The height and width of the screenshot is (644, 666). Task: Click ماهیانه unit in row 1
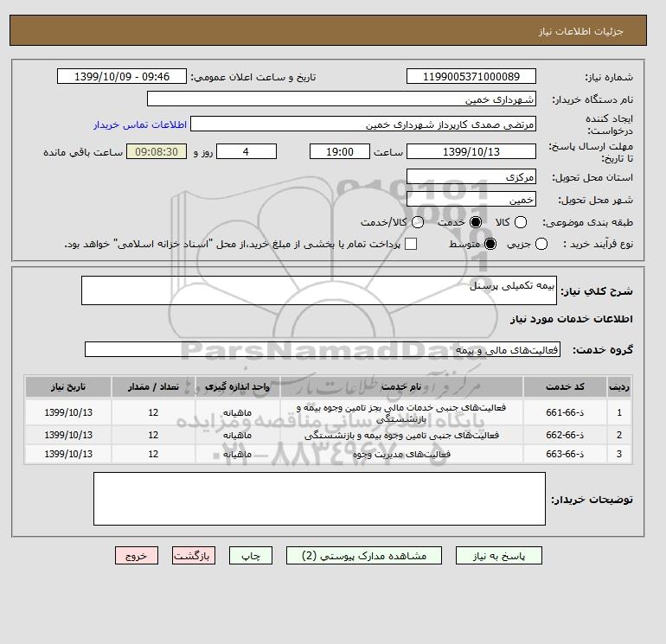coord(238,412)
